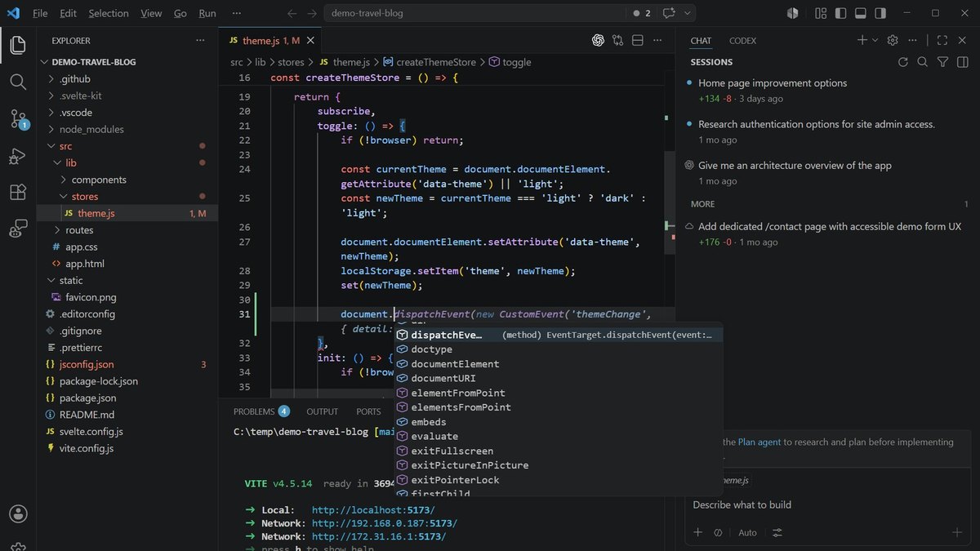Open Run and Debug view
This screenshot has width=980, height=551.
18,156
